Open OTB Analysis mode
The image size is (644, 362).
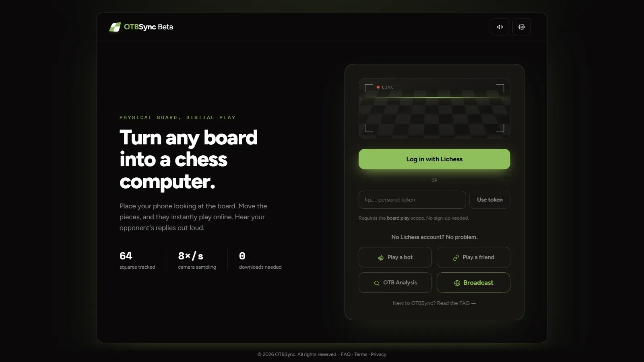tap(395, 283)
